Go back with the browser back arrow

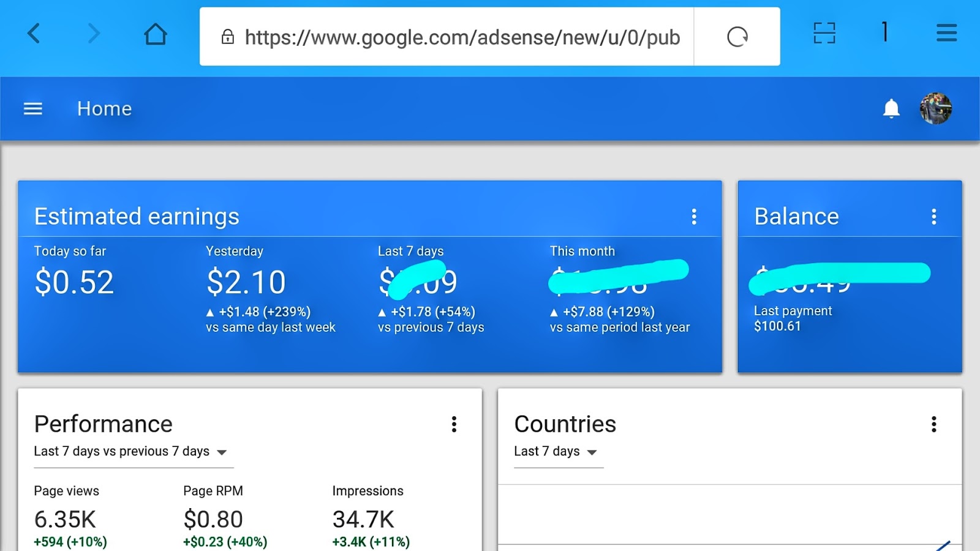click(34, 33)
